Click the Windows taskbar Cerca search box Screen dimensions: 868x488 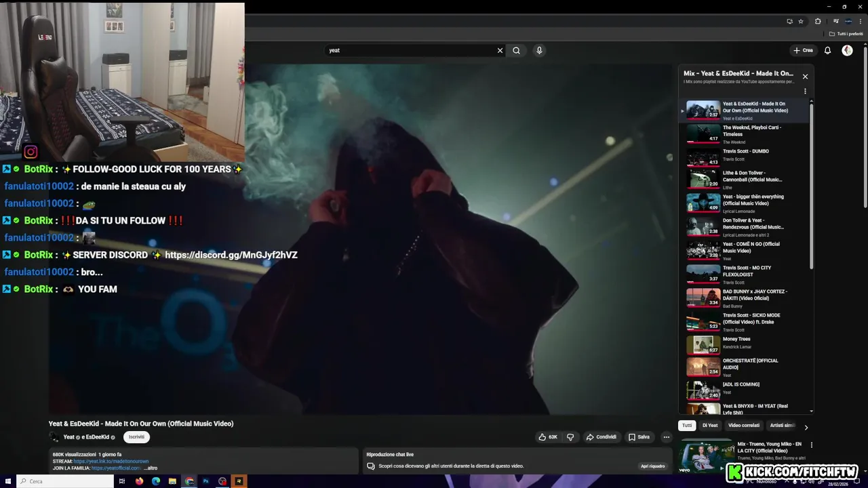pos(64,481)
